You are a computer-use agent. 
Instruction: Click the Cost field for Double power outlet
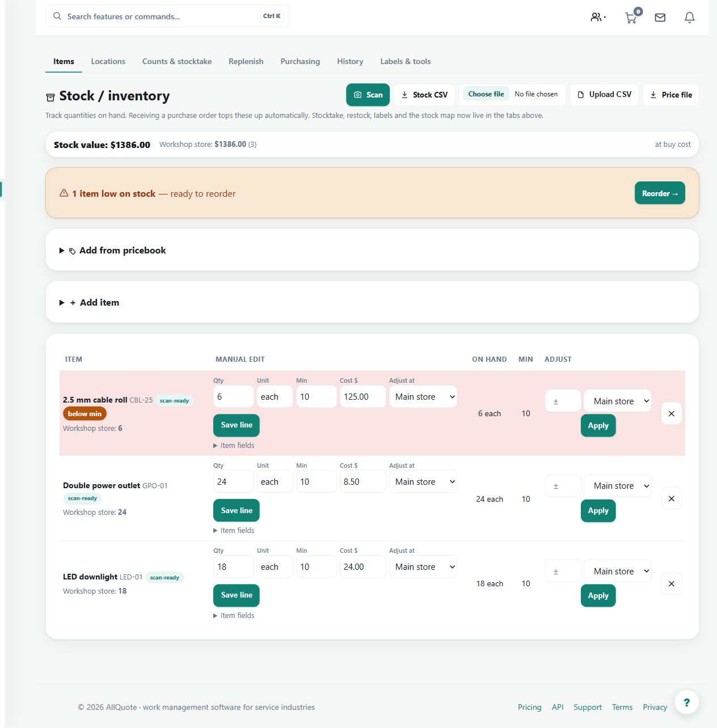pyautogui.click(x=362, y=482)
